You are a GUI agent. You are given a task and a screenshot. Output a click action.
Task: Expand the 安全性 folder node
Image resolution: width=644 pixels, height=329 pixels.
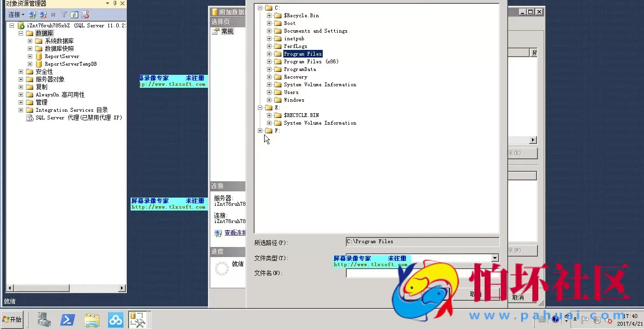tap(21, 72)
